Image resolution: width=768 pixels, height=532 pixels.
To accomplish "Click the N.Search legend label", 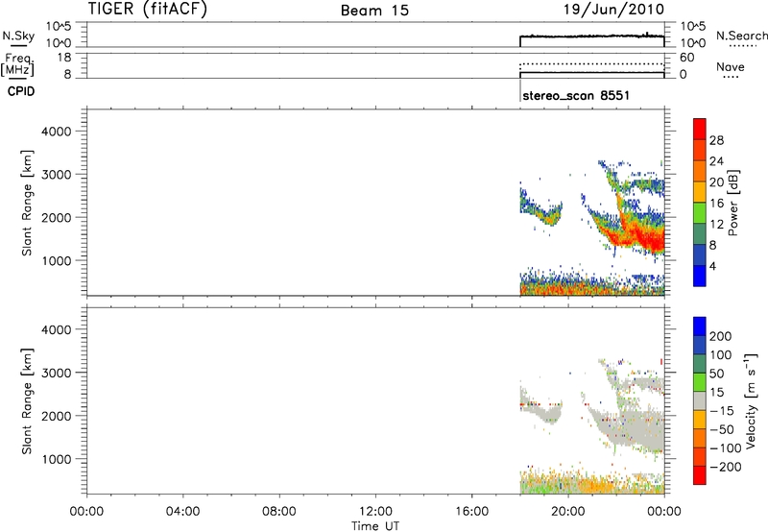I will (x=741, y=36).
